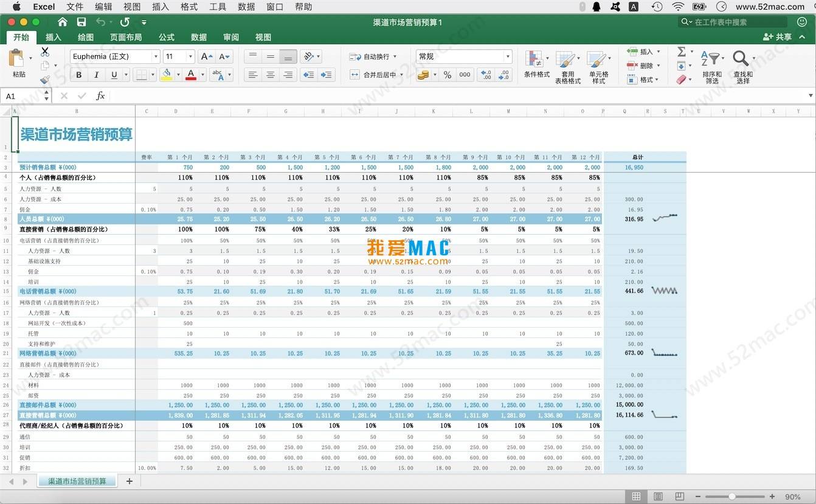Screen dimensions: 816x504
Task: Click the Redo arrow in the title bar
Action: click(125, 22)
